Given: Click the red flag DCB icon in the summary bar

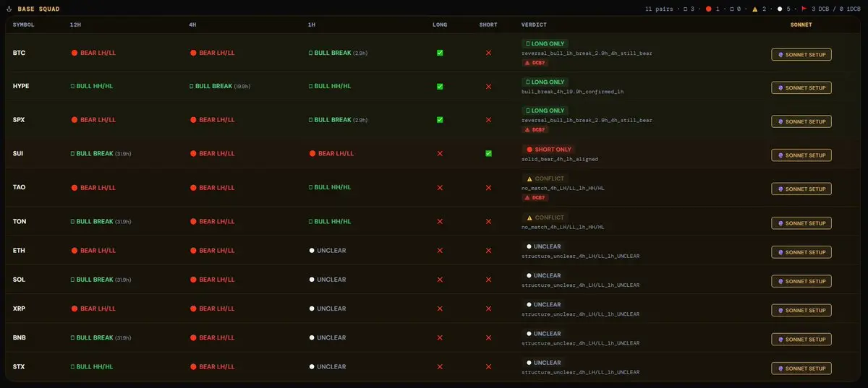Looking at the screenshot, I should tap(804, 9).
